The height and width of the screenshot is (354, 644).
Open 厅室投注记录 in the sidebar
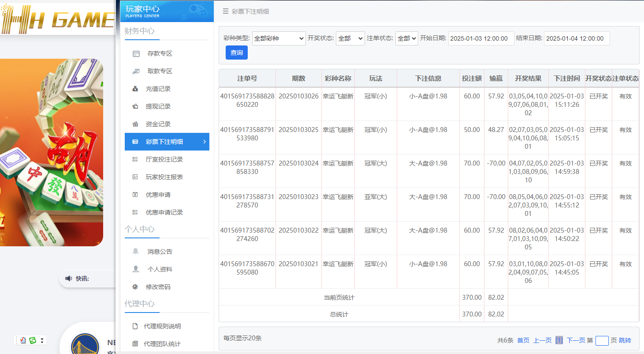pos(164,159)
